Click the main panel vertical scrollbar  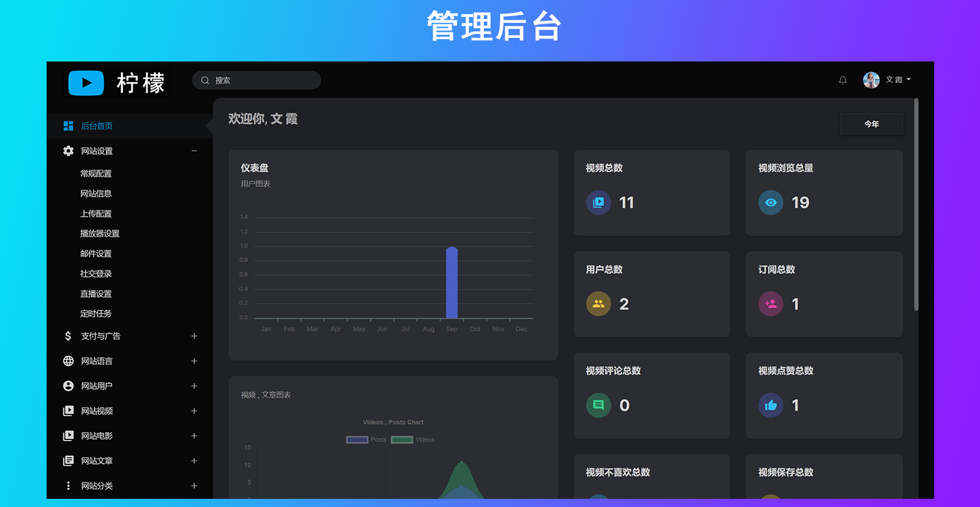(x=916, y=204)
